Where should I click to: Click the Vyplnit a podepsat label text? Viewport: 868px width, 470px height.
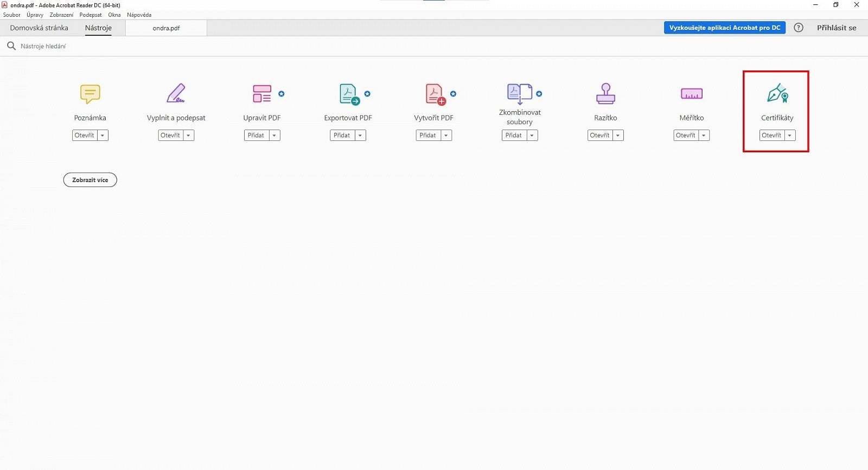tap(176, 118)
